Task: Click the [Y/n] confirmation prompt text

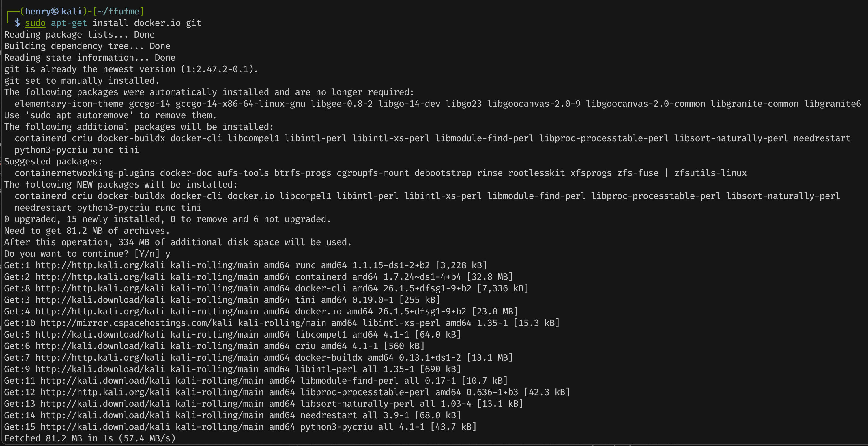Action: pos(147,254)
